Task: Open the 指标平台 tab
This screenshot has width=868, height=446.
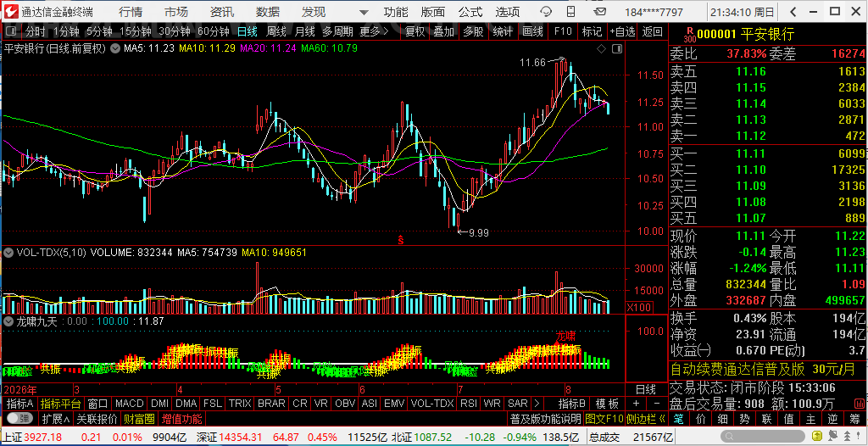Action: coord(60,404)
